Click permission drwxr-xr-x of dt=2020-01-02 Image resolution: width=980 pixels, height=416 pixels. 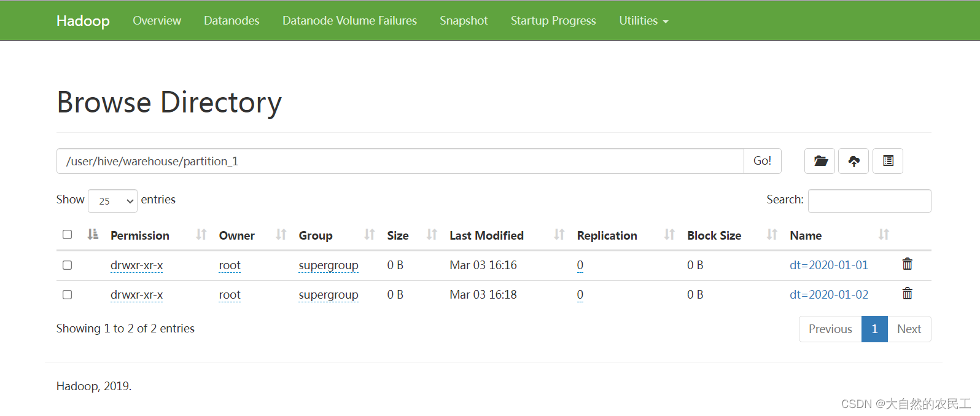[x=136, y=295]
